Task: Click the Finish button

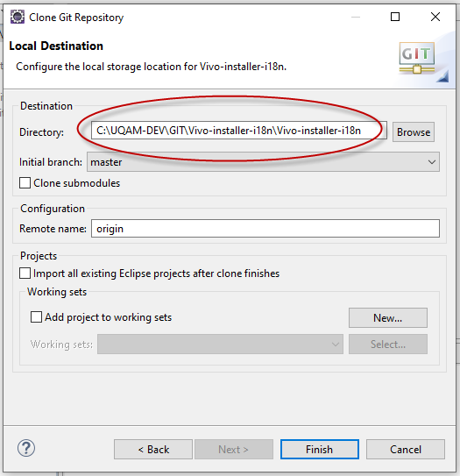Action: tap(320, 450)
